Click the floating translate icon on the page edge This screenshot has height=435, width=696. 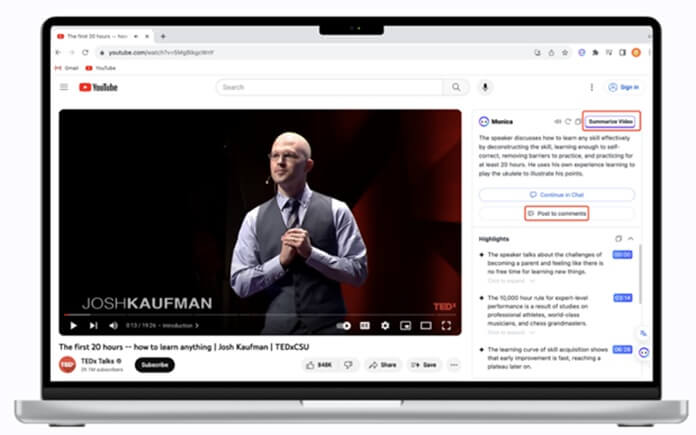[x=643, y=333]
